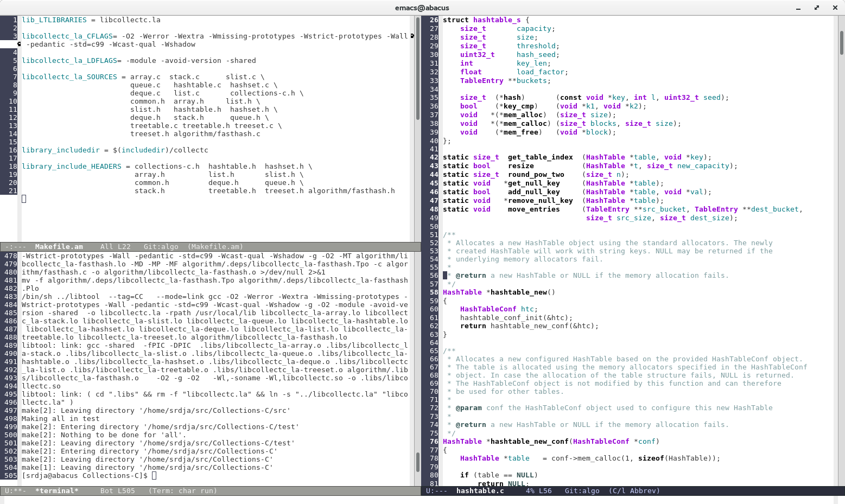Click 'struct hashtable_s' on line 26
845x504 pixels.
click(x=482, y=20)
